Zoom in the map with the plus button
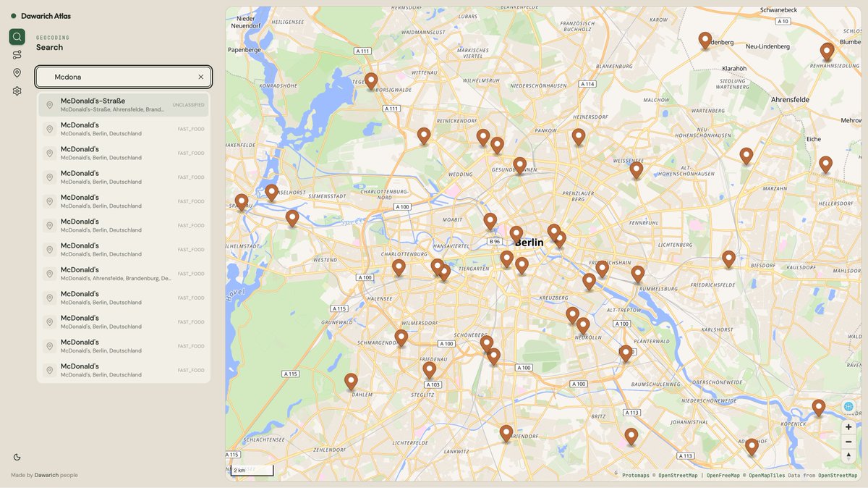Image resolution: width=868 pixels, height=488 pixels. pyautogui.click(x=848, y=427)
